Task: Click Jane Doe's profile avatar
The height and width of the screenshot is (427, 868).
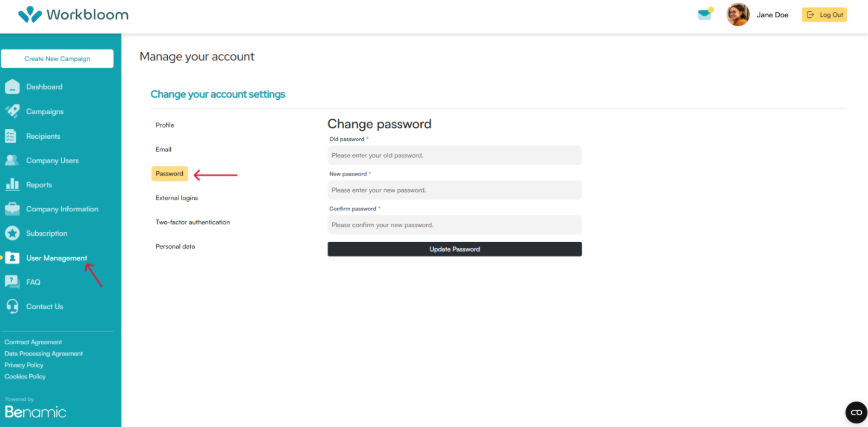Action: (x=738, y=14)
